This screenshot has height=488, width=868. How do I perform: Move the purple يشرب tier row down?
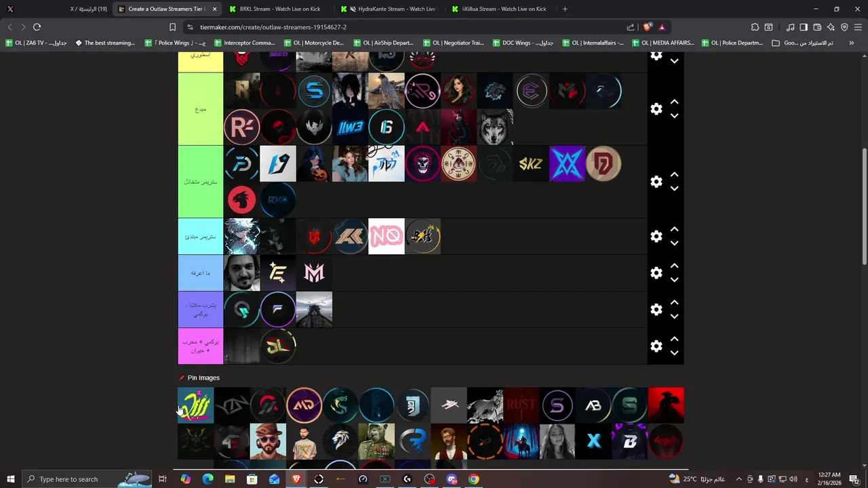674,317
